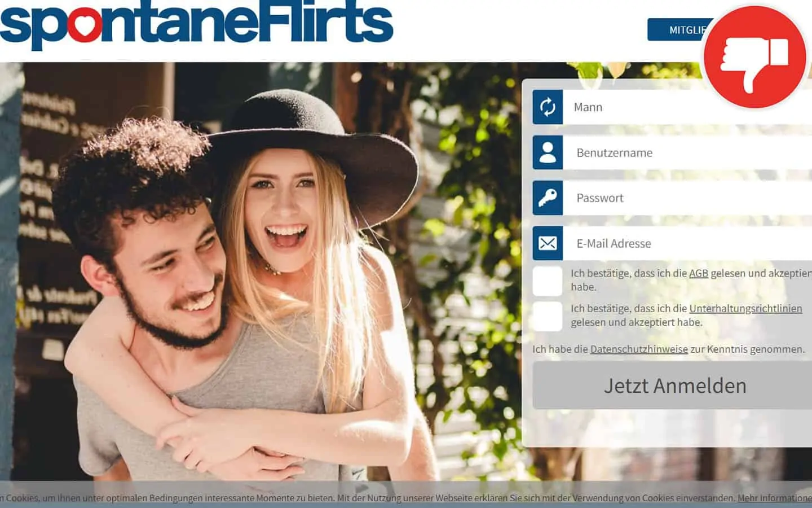The image size is (812, 508).
Task: Tick the AGB acceptance checkbox
Action: tap(548, 281)
